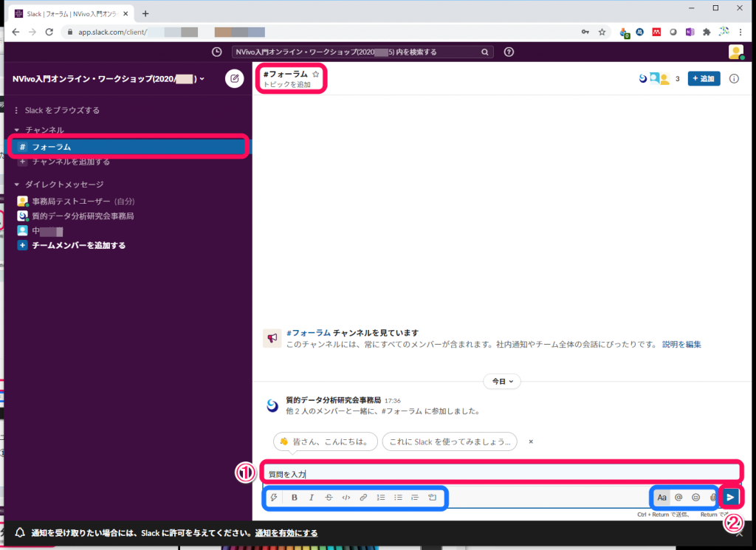
Task: Toggle the Aa formatting toolbar
Action: [x=661, y=498]
